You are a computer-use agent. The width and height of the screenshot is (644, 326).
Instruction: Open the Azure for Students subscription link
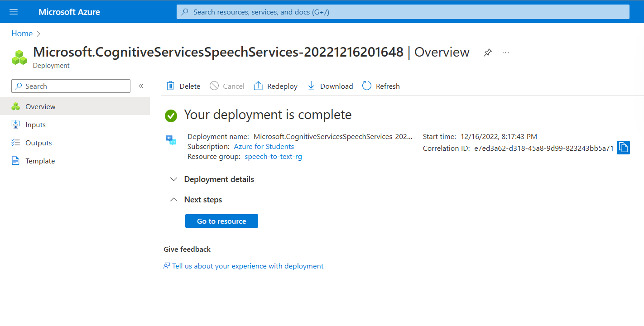pos(264,146)
